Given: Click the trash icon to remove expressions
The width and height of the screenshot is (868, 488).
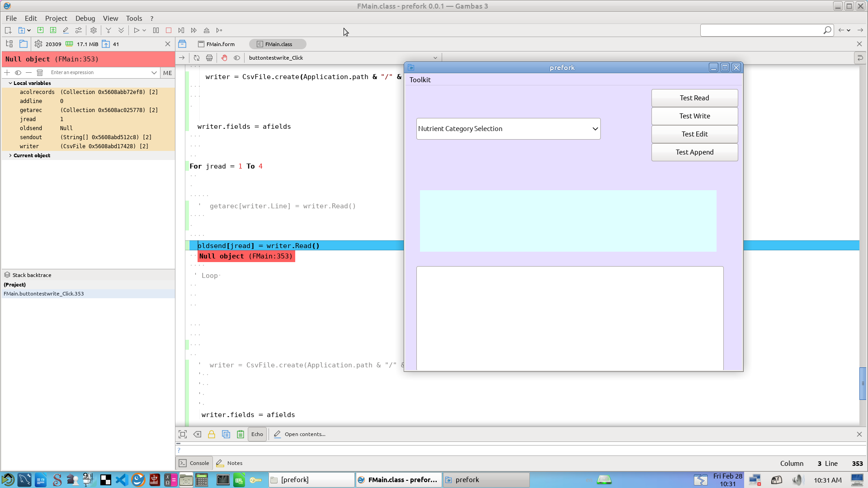Looking at the screenshot, I should (40, 72).
